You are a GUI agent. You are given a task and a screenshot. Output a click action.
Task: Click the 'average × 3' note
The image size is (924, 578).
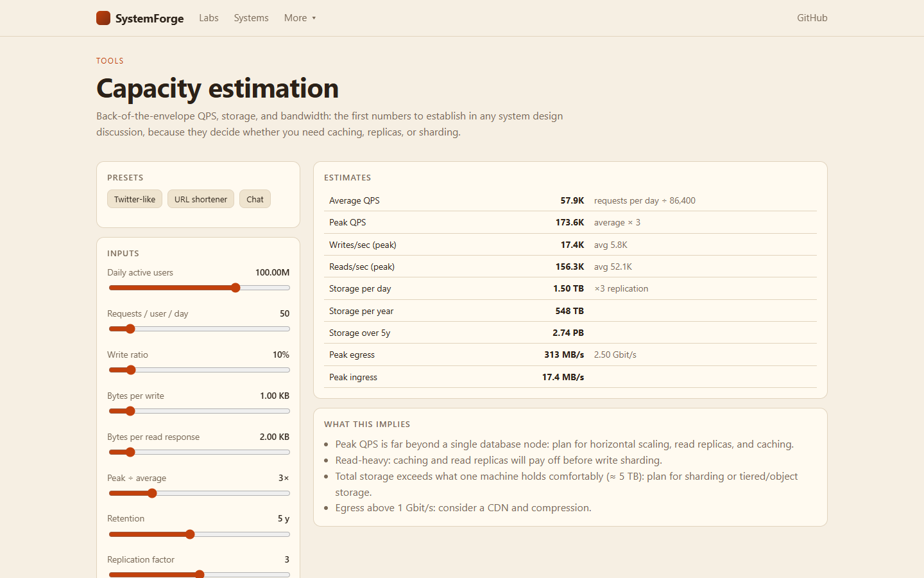[617, 222]
